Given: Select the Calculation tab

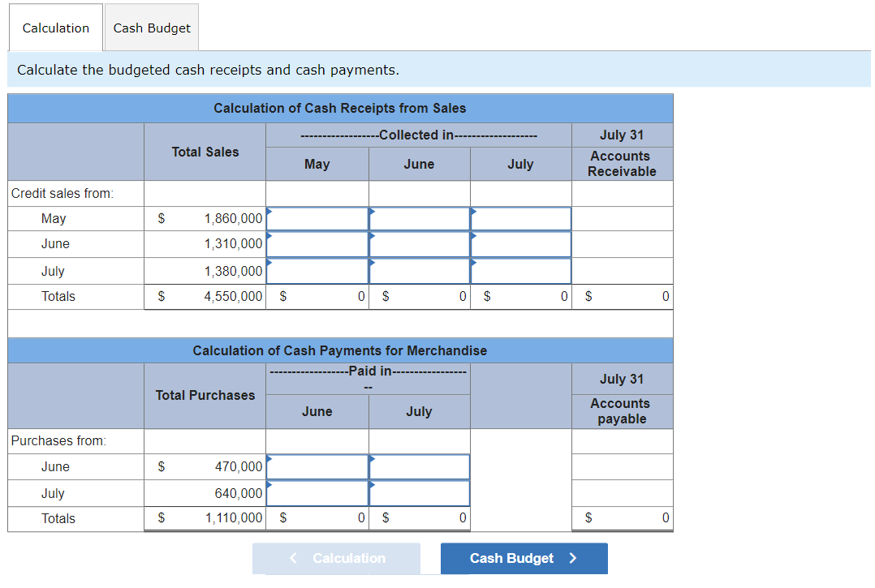Looking at the screenshot, I should point(54,27).
